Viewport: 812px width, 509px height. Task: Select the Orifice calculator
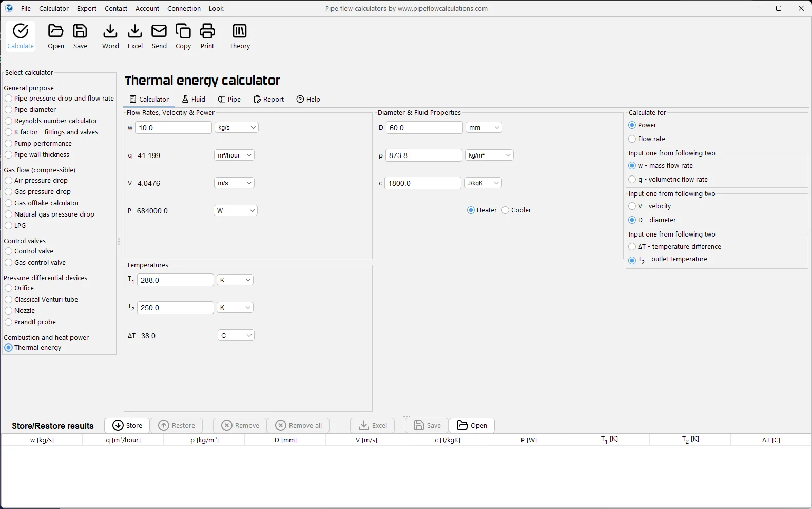click(20, 288)
